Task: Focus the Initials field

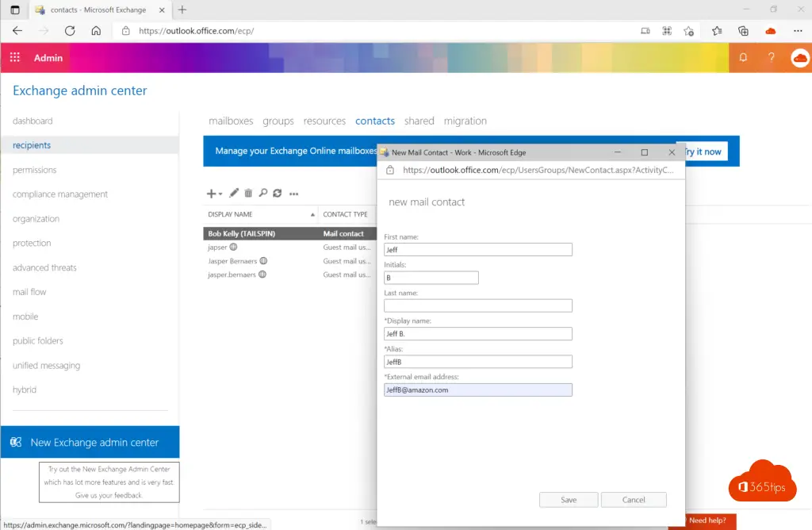Action: coord(431,278)
